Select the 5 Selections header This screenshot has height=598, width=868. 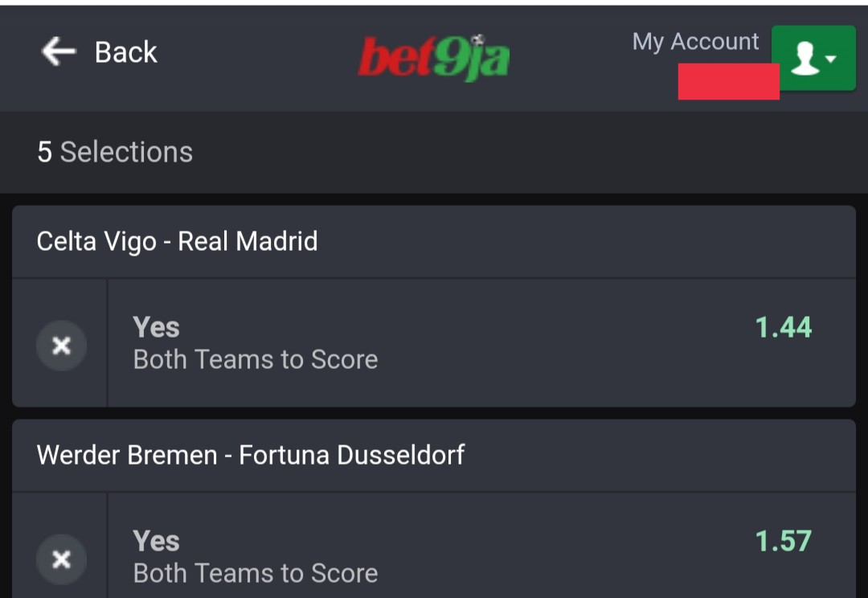115,152
